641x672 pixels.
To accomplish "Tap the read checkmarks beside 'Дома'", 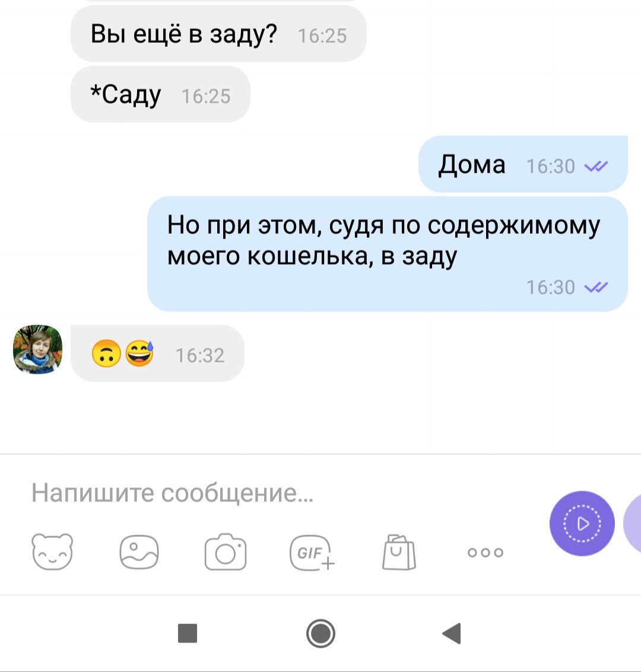I will point(596,166).
